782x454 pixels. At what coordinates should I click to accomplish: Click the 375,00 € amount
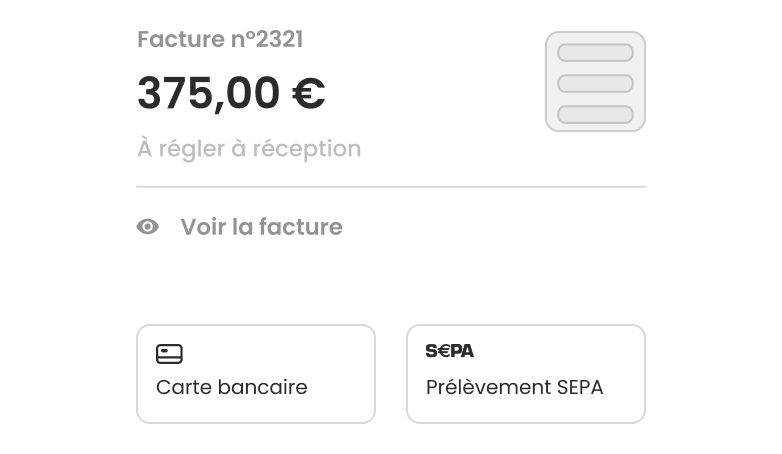pos(231,93)
